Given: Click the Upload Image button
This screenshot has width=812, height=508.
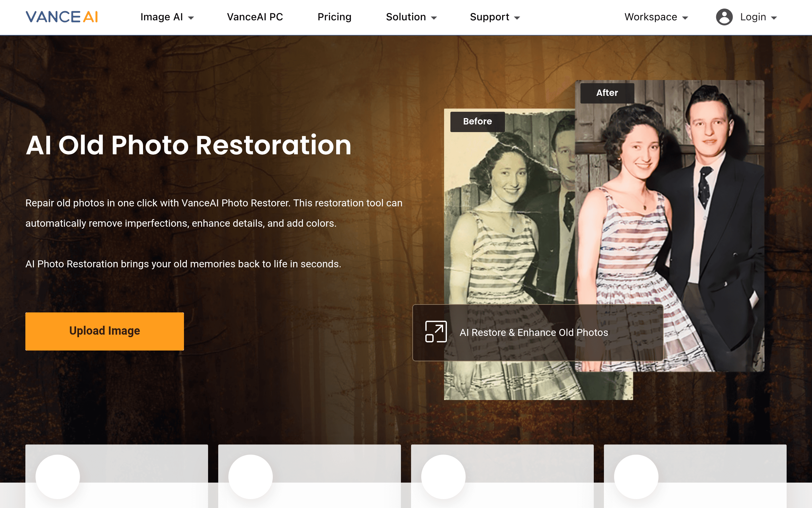Looking at the screenshot, I should tap(105, 331).
